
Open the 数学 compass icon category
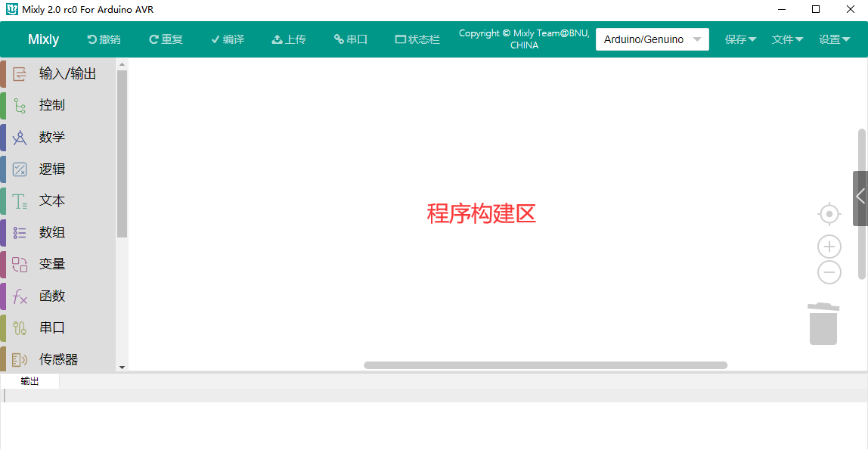pos(20,138)
